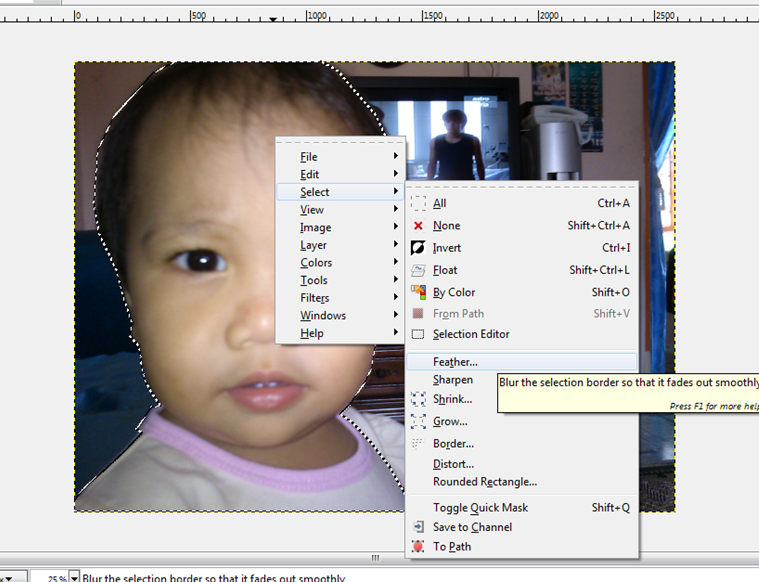Click the red To Path icon
759x582 pixels.
[418, 547]
